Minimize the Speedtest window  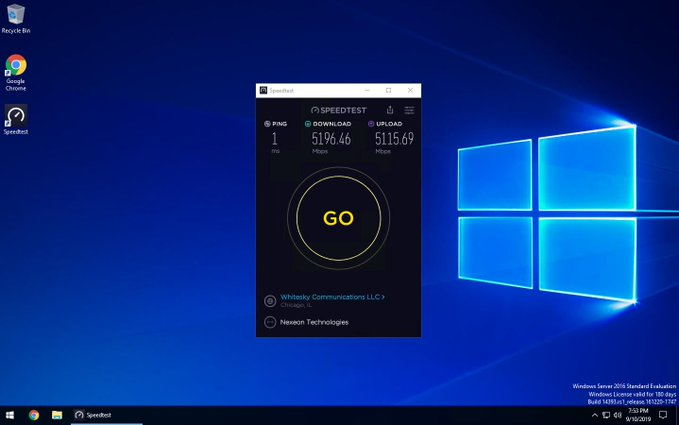[367, 90]
